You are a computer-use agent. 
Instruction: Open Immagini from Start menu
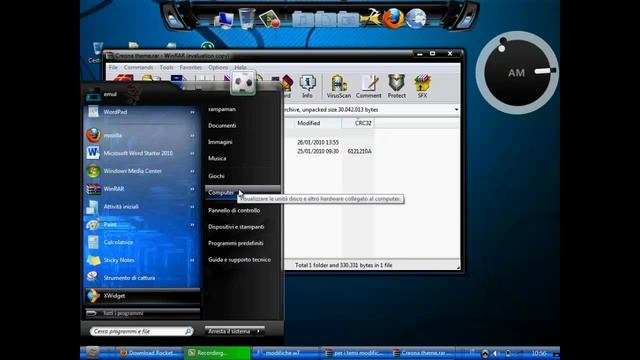(220, 142)
